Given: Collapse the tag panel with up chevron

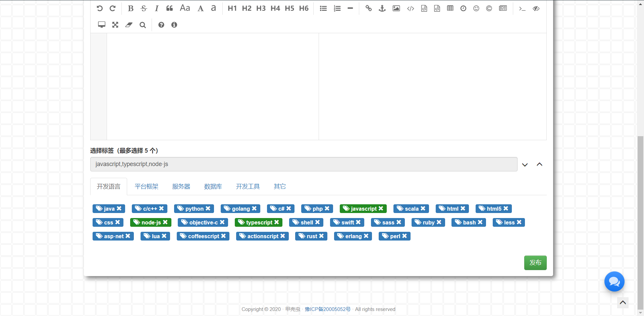Looking at the screenshot, I should click(539, 164).
